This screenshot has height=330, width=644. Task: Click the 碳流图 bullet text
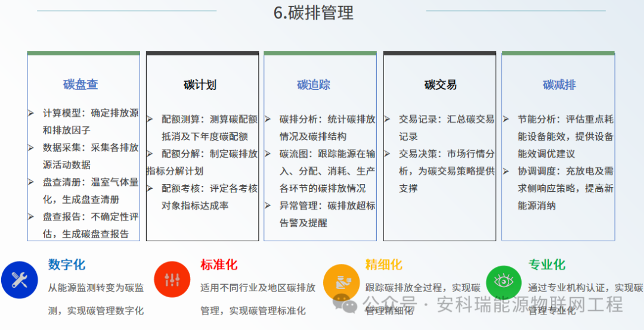(327, 171)
